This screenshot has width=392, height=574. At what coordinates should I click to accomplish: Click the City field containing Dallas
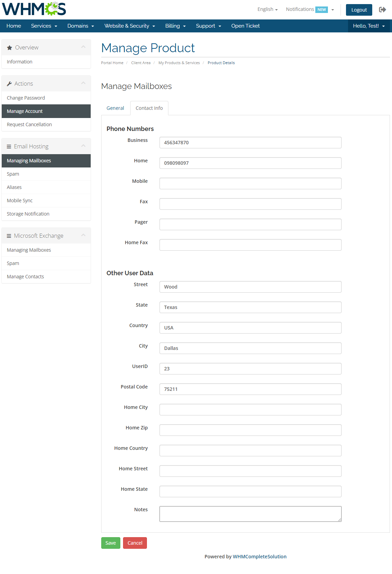[250, 348]
